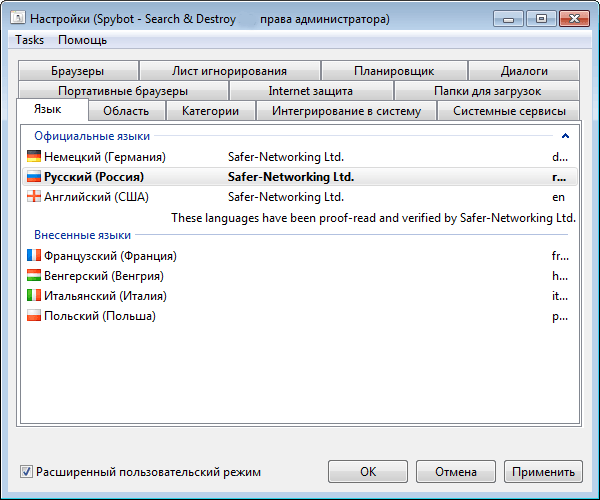Screen dimensions: 600x500
Task: Click the Внесенные языки group header
Action: (82, 235)
